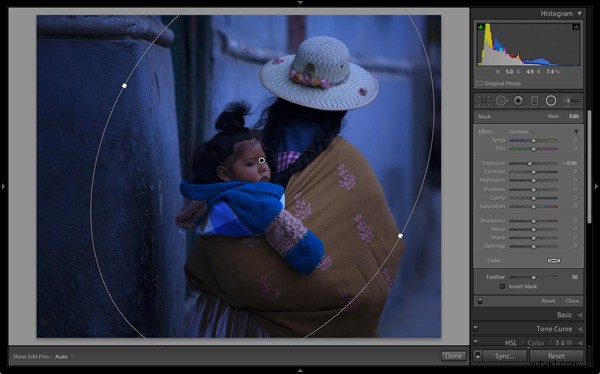Switch to the B&W tab

point(564,343)
